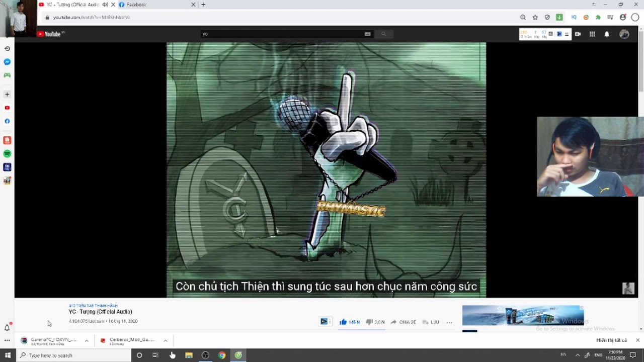The height and width of the screenshot is (362, 644).
Task: Mute the YouTube tab via speaker icon
Action: point(105,5)
